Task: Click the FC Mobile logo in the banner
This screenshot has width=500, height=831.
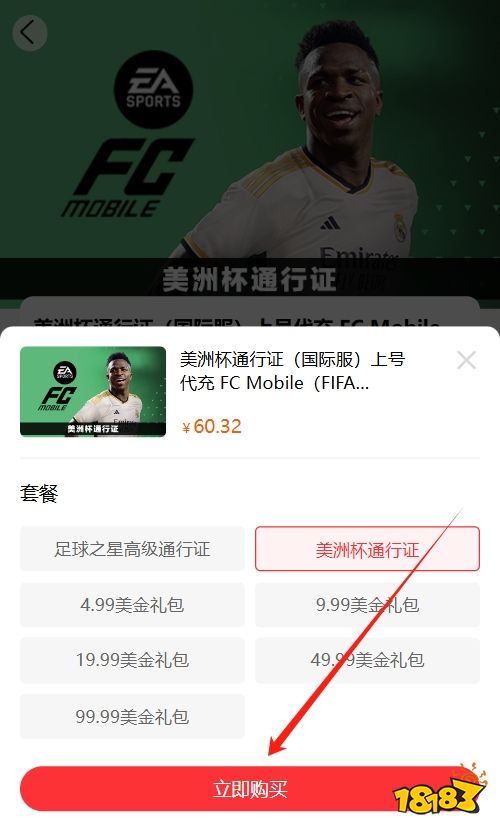Action: click(x=128, y=178)
